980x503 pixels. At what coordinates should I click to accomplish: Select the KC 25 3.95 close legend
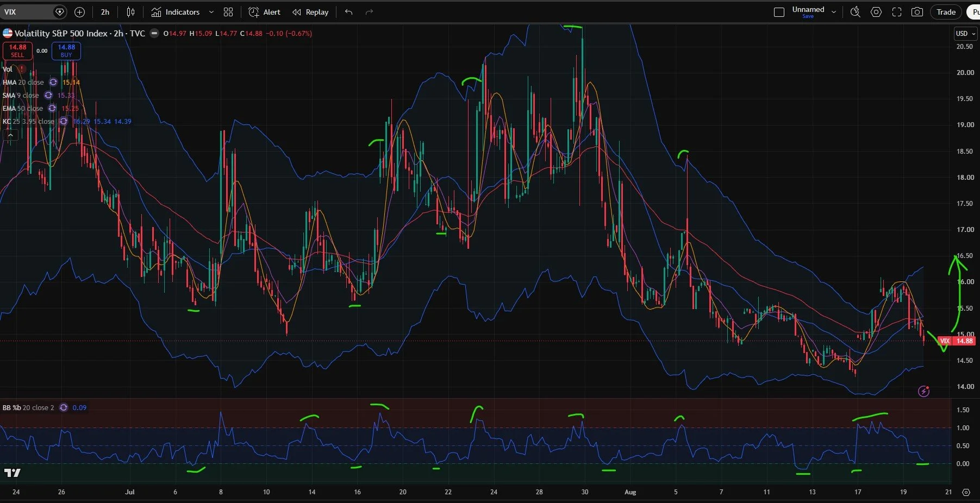tap(28, 121)
